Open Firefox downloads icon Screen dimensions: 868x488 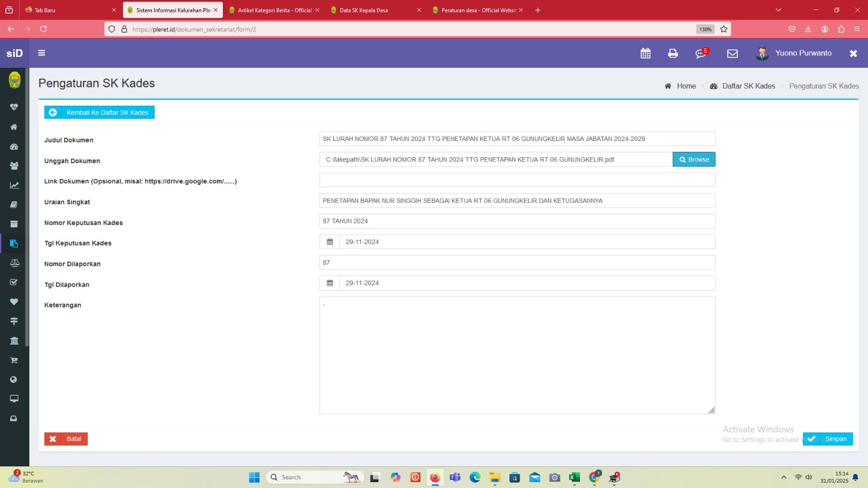point(808,29)
